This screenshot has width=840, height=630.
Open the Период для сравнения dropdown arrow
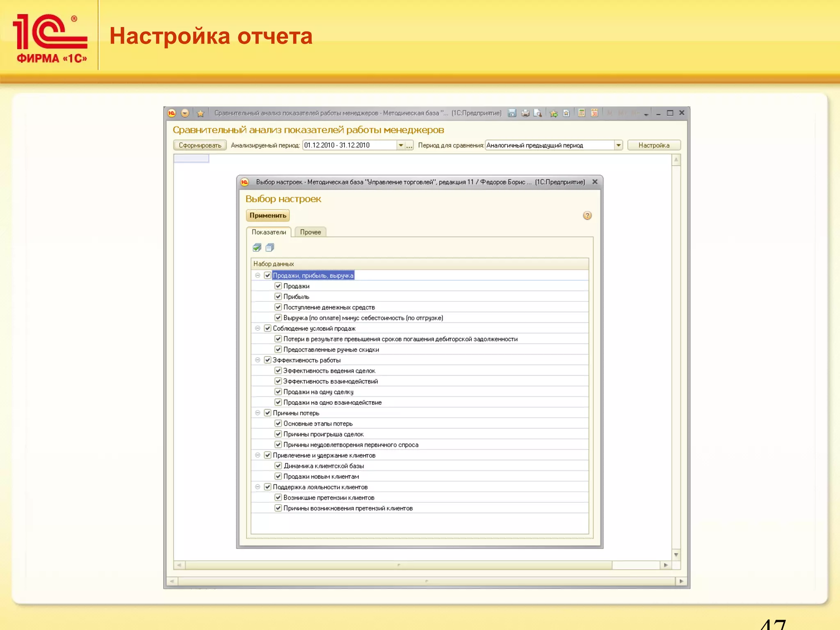pos(619,145)
